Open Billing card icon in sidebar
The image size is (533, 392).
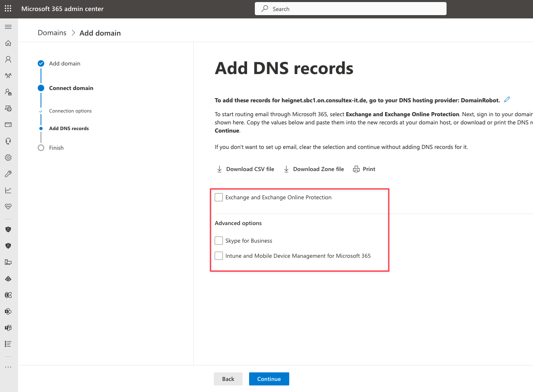(8, 125)
